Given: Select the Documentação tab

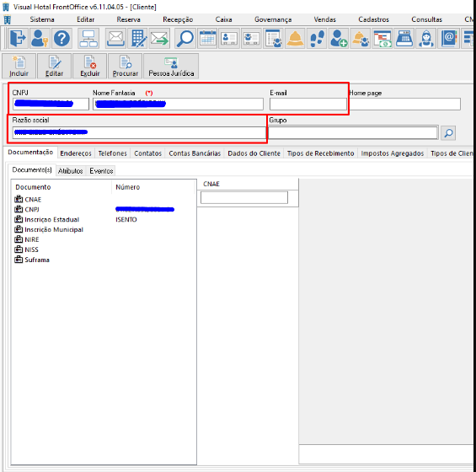Looking at the screenshot, I should tap(30, 153).
